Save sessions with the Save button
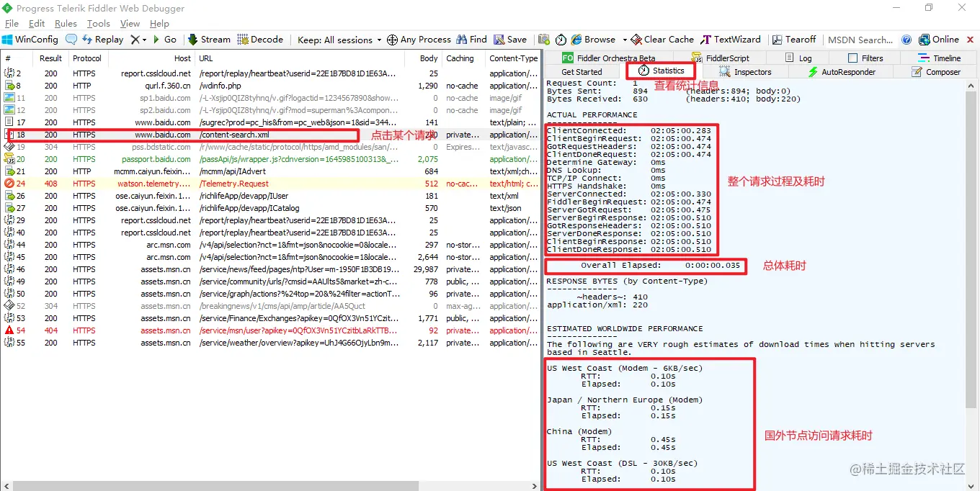The image size is (980, 491). pos(509,40)
